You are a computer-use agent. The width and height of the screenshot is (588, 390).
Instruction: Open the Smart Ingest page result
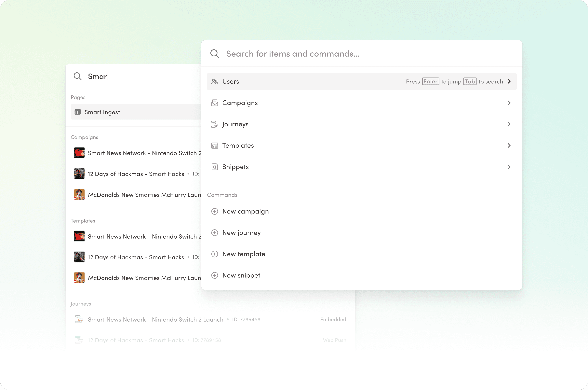[x=102, y=112]
